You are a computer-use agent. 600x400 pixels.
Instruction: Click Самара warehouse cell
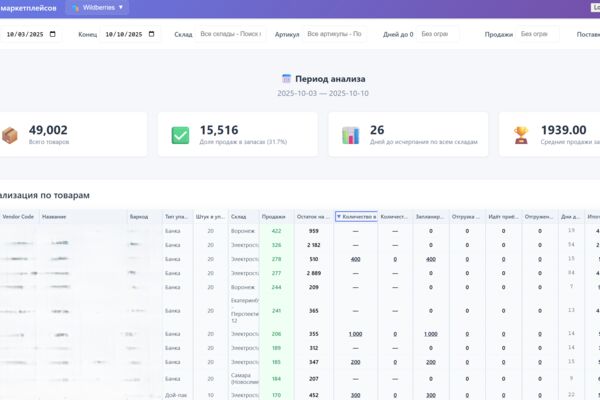(245, 379)
